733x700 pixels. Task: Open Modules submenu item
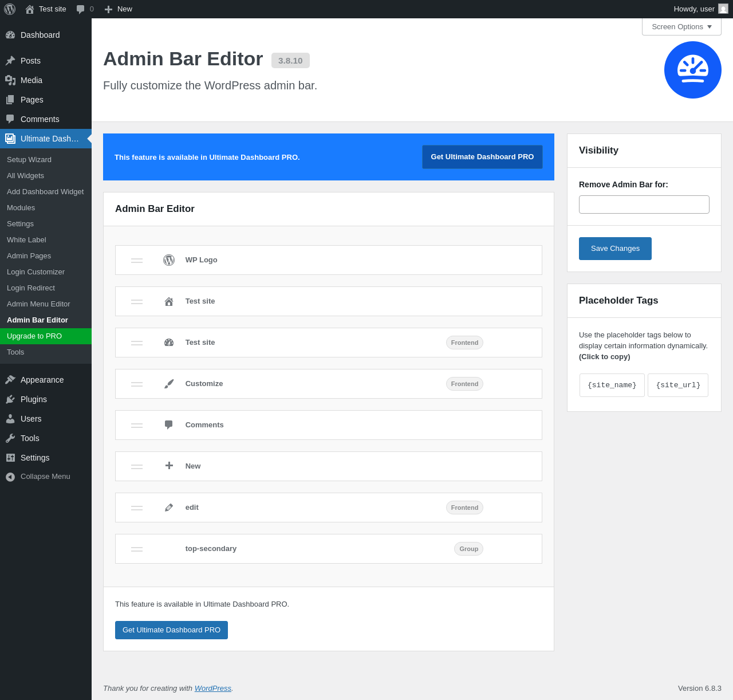click(46, 208)
